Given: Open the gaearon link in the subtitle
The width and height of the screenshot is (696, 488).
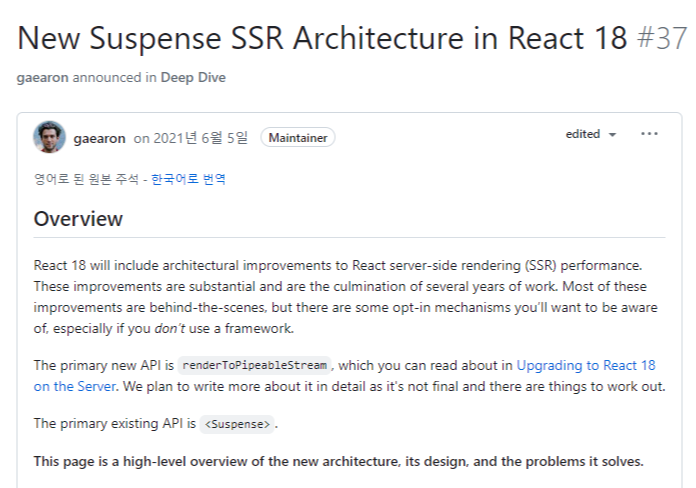Looking at the screenshot, I should (x=43, y=78).
